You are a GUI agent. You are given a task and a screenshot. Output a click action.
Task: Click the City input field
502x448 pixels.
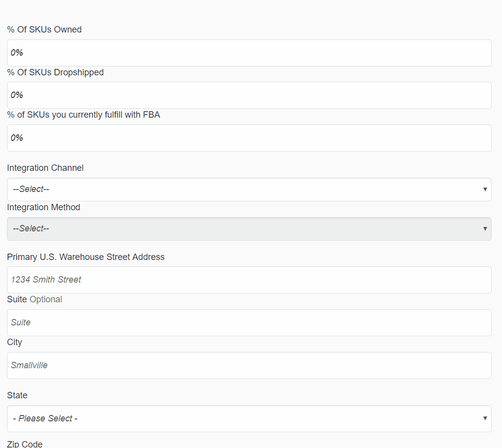(249, 365)
